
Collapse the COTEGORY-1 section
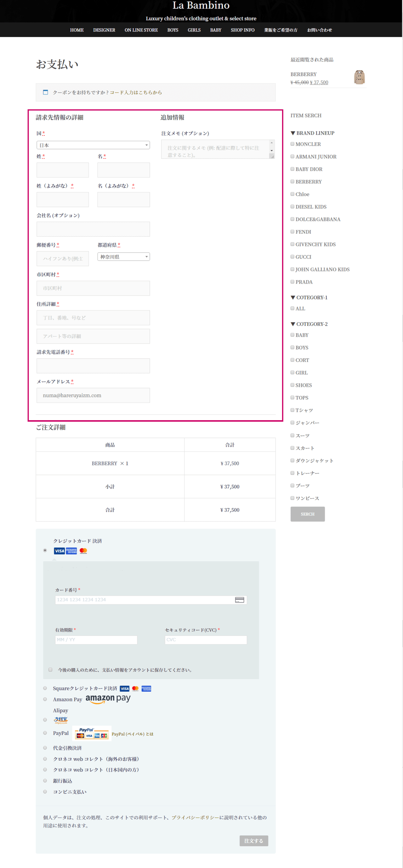309,298
